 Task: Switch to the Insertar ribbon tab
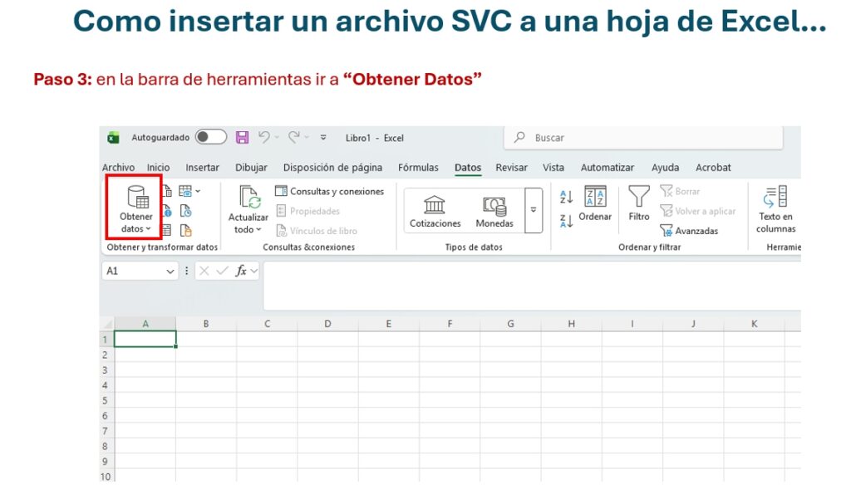(202, 168)
